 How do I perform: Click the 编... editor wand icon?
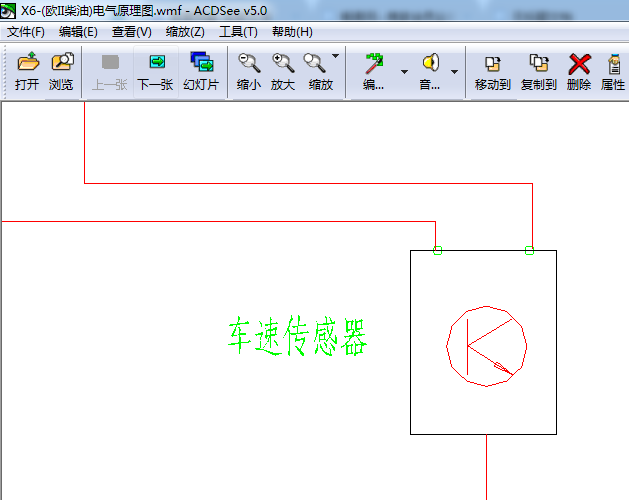tap(373, 71)
